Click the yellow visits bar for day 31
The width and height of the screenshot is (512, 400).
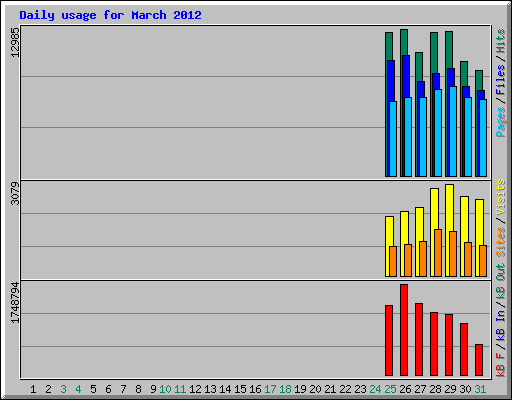(479, 222)
